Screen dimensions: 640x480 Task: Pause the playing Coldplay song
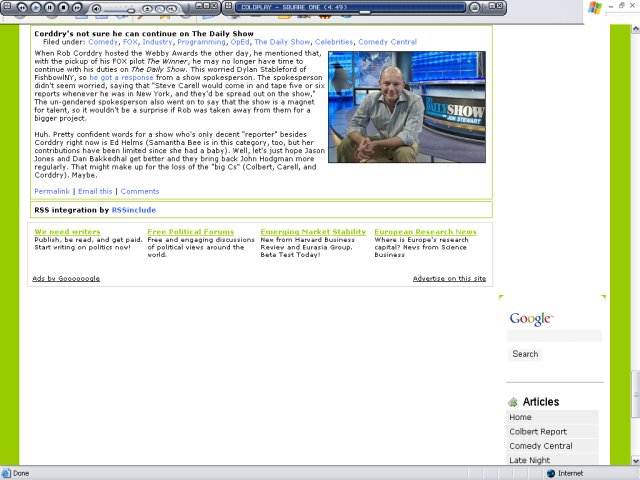(x=49, y=7)
